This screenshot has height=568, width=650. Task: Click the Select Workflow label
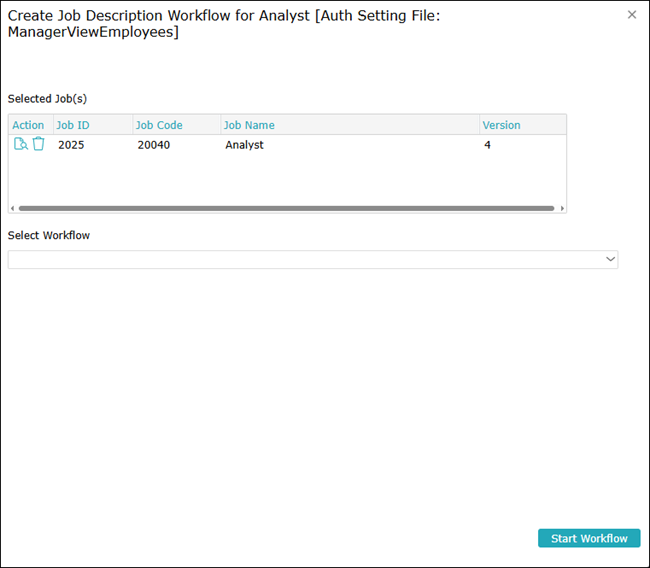point(49,235)
